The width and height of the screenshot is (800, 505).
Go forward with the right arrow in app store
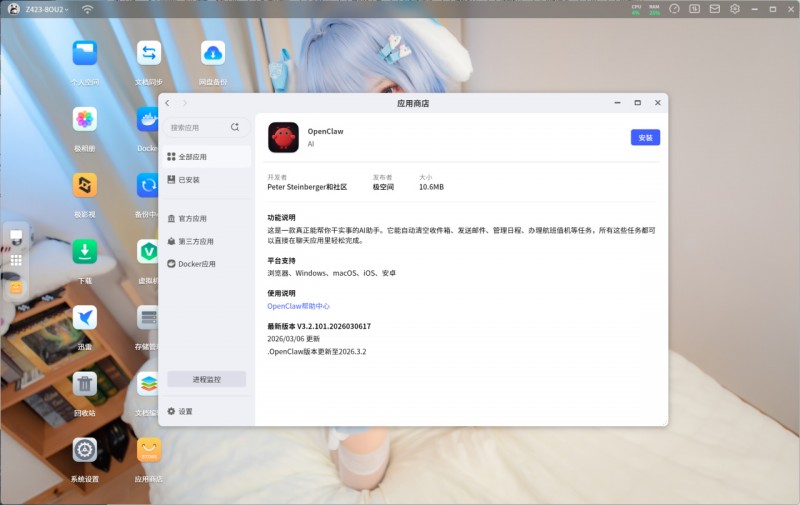point(185,103)
